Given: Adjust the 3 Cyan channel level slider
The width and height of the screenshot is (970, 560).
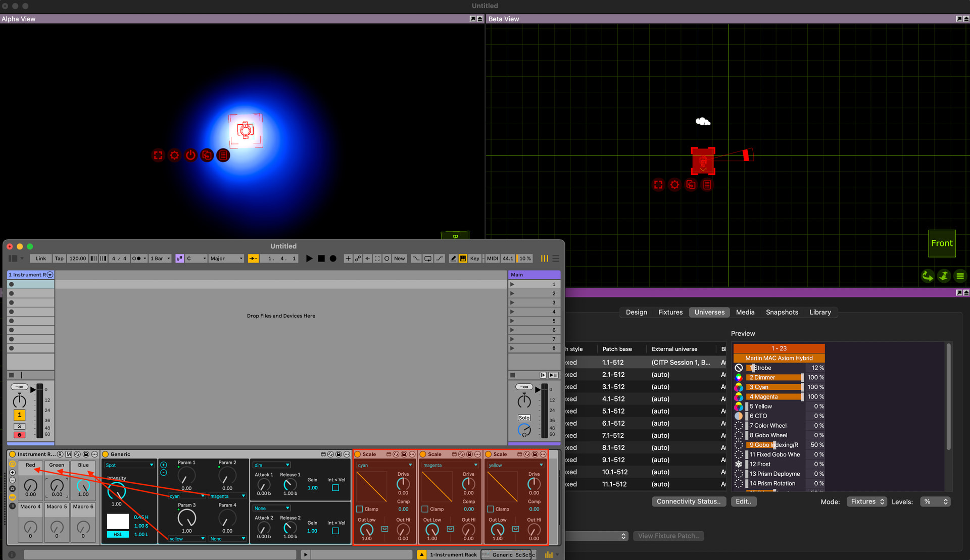Looking at the screenshot, I should pyautogui.click(x=775, y=387).
